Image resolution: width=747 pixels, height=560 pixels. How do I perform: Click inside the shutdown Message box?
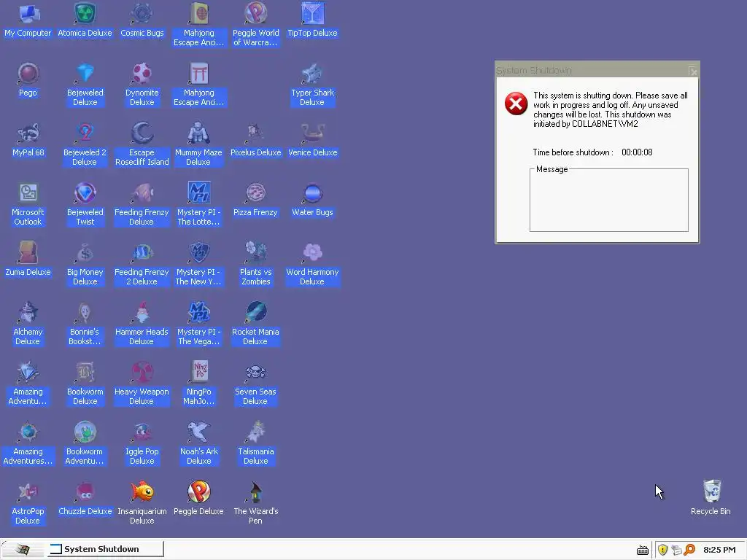(x=609, y=200)
